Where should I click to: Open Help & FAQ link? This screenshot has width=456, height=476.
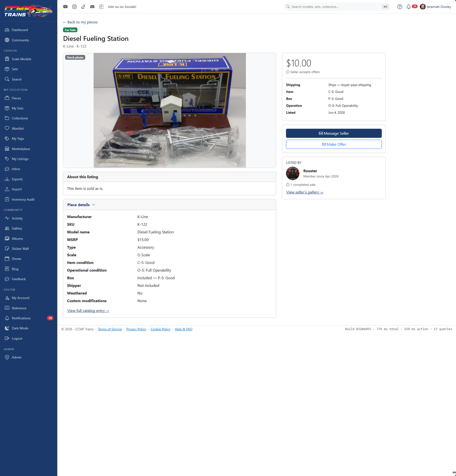184,329
